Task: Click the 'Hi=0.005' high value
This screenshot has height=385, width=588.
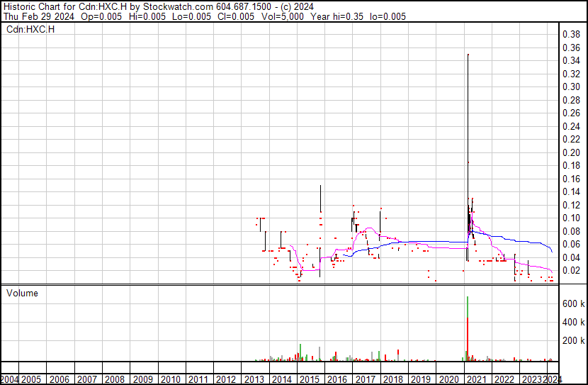Action: coord(147,16)
